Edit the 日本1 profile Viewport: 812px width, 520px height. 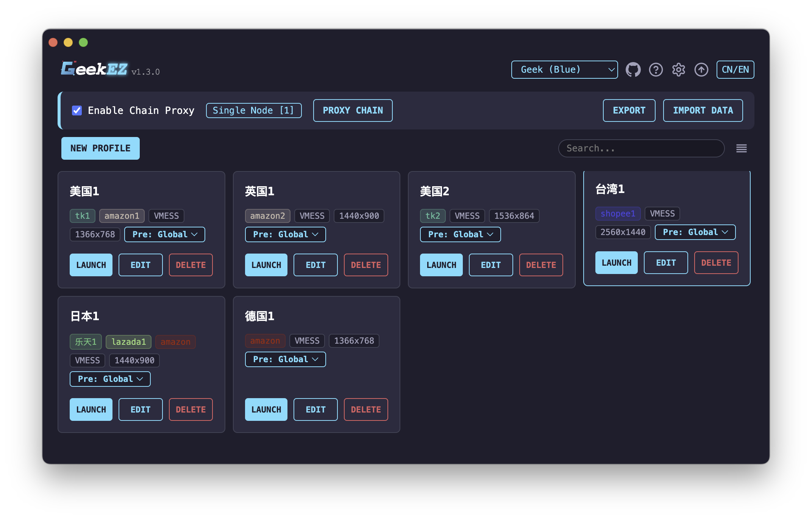pyautogui.click(x=141, y=409)
